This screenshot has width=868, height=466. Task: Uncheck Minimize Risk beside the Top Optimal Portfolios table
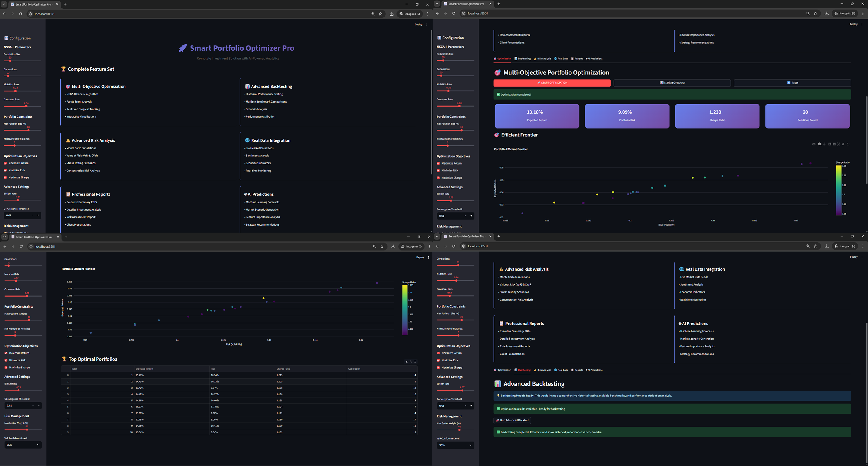coord(6,360)
